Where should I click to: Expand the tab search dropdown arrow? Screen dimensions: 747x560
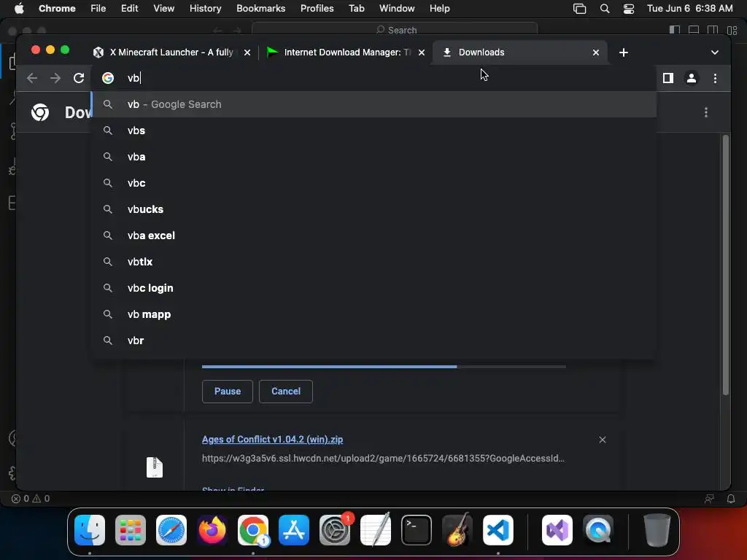(x=714, y=52)
